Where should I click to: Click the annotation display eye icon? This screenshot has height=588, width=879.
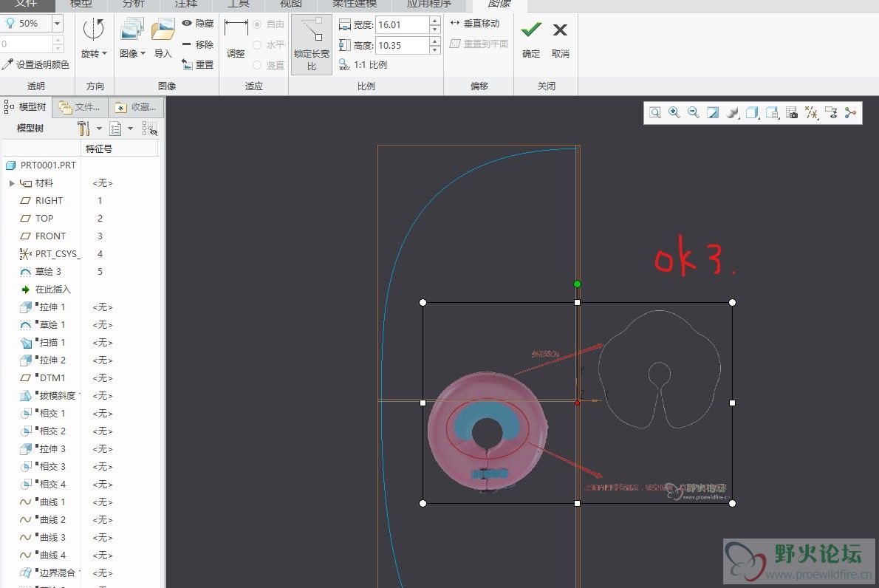pyautogui.click(x=831, y=113)
